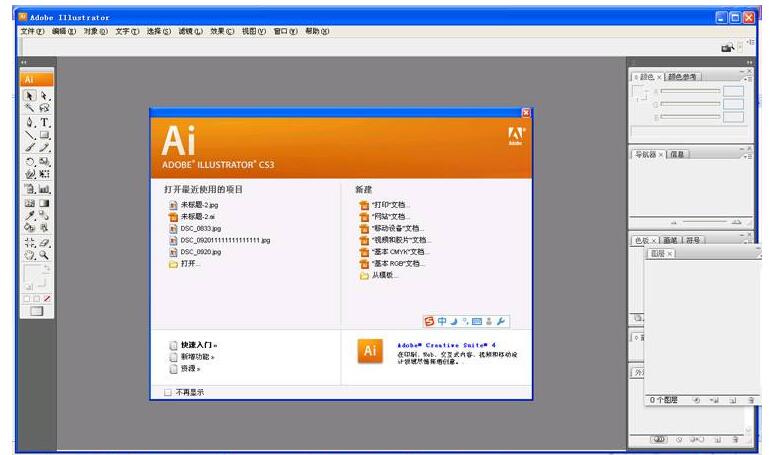773x455 pixels.
Task: Create a new "打印"文档
Action: [385, 205]
